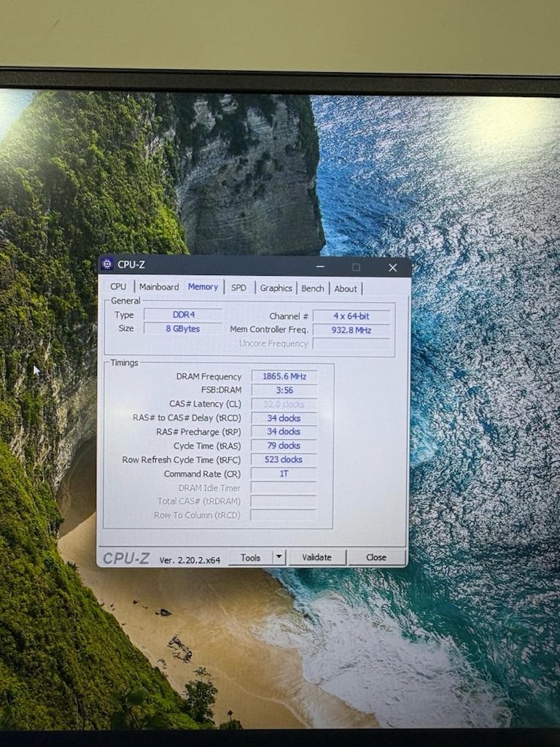Click Mem Controller Freq. value 932.8 MHz

tap(351, 330)
